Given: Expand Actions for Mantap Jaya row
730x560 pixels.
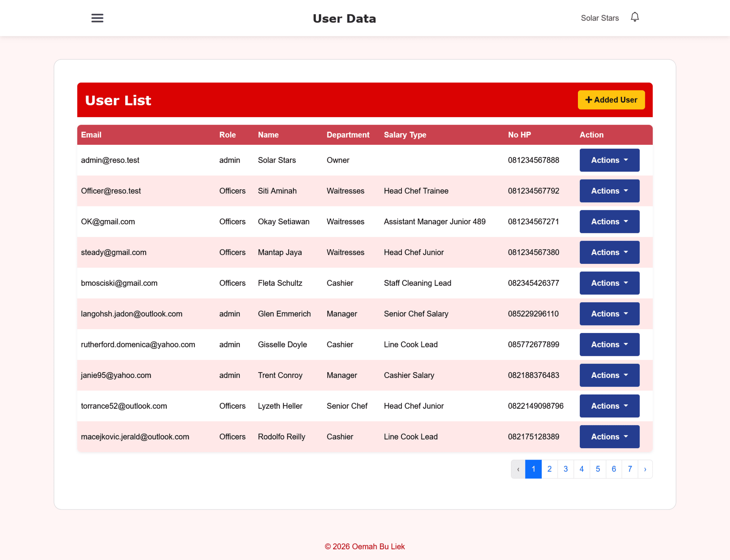Looking at the screenshot, I should [x=609, y=252].
